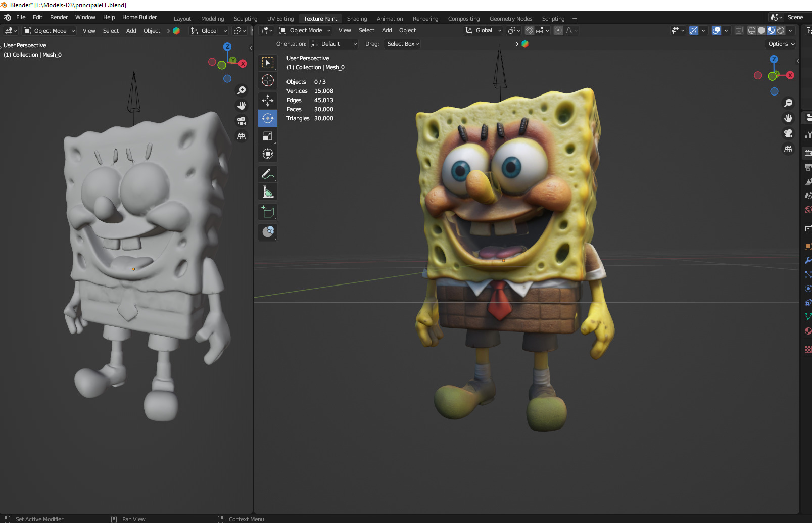812x523 pixels.
Task: Select the 3D Cursor tool
Action: point(268,80)
